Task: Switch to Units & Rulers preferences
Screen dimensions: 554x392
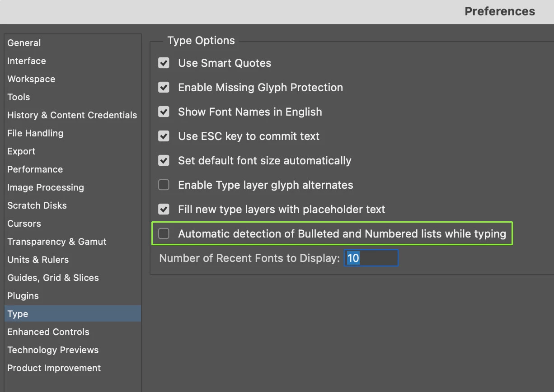Action: 38,260
